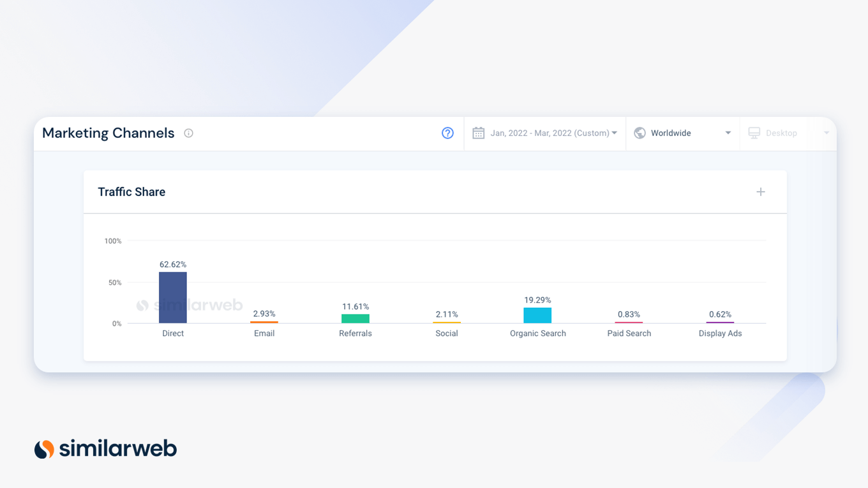Click the Similarweb logo at bottom left
Viewport: 868px width, 488px height.
(x=105, y=449)
